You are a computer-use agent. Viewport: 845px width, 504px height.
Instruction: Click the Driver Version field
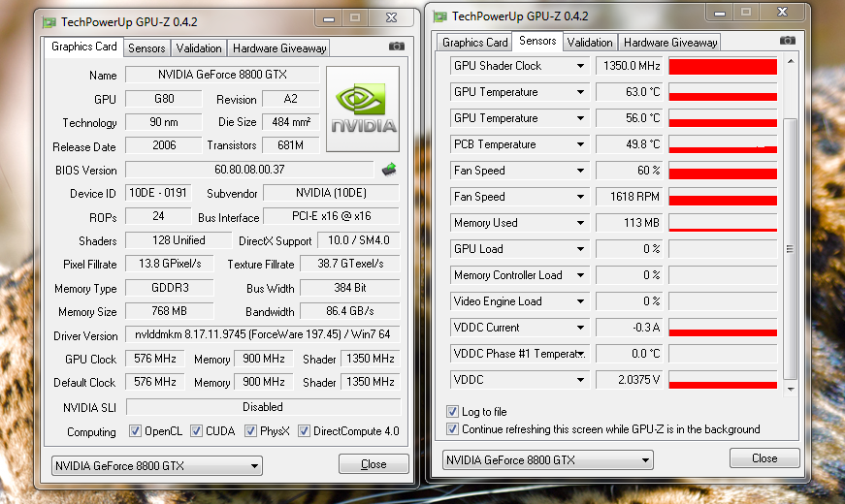tap(263, 334)
